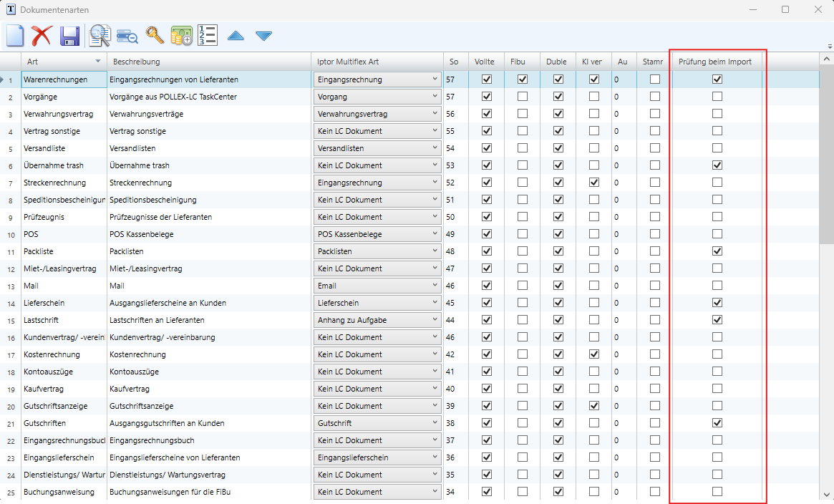Screen dimensions: 834x504
Task: Uncheck Kl ver checkbox for Kostenrechnung
Action: click(x=594, y=354)
